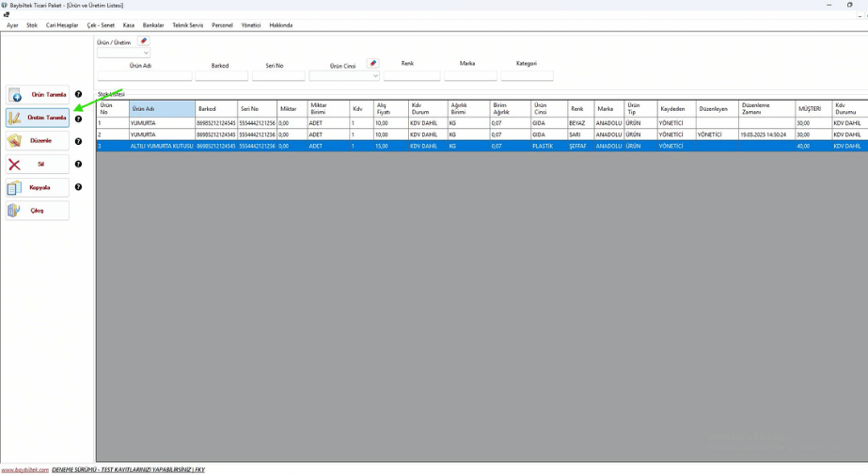Click the help icon next to Sil

tap(78, 165)
